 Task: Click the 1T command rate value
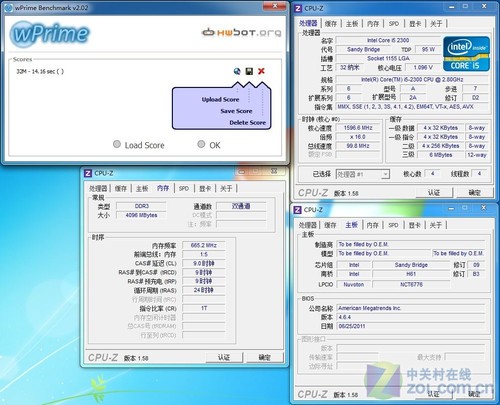tap(204, 308)
